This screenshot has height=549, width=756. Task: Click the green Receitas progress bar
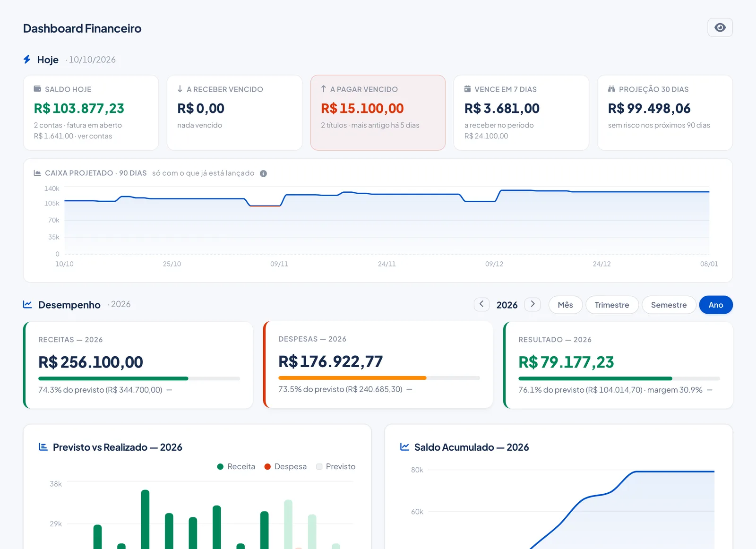click(113, 378)
